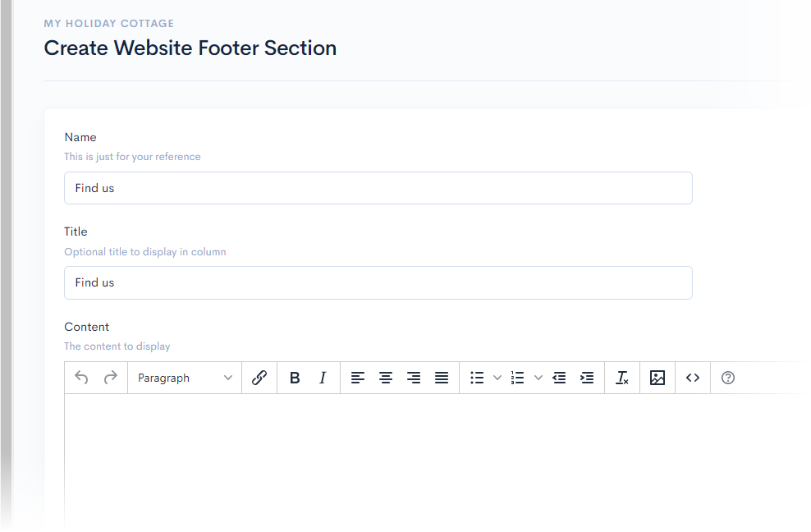The height and width of the screenshot is (532, 811).
Task: Insert an image via the picture icon
Action: pyautogui.click(x=658, y=378)
